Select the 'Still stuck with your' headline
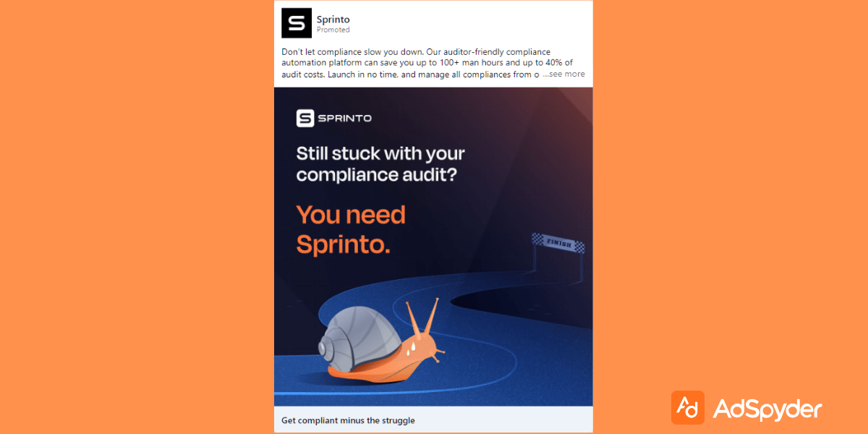The image size is (868, 434). pyautogui.click(x=380, y=153)
